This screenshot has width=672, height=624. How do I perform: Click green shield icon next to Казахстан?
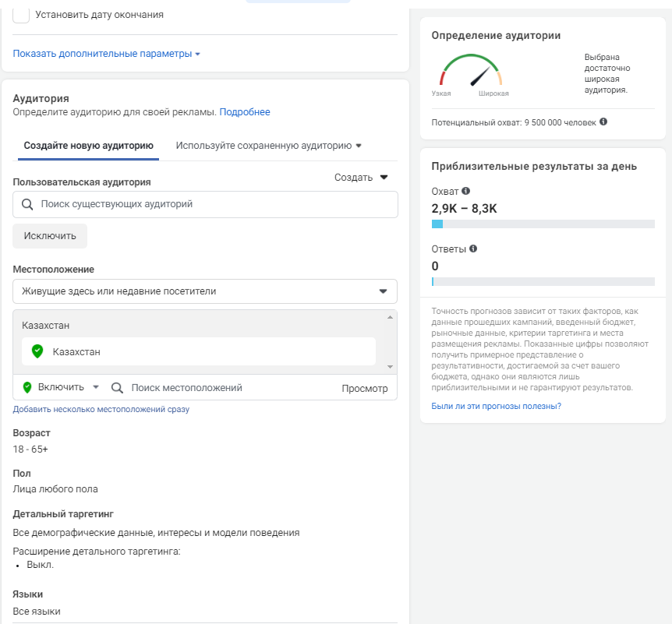click(x=37, y=351)
